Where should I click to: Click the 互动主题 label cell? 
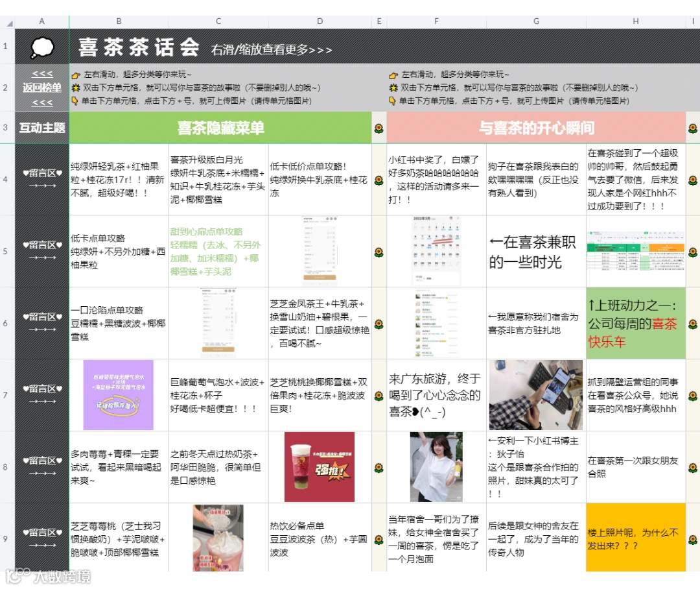[x=42, y=128]
